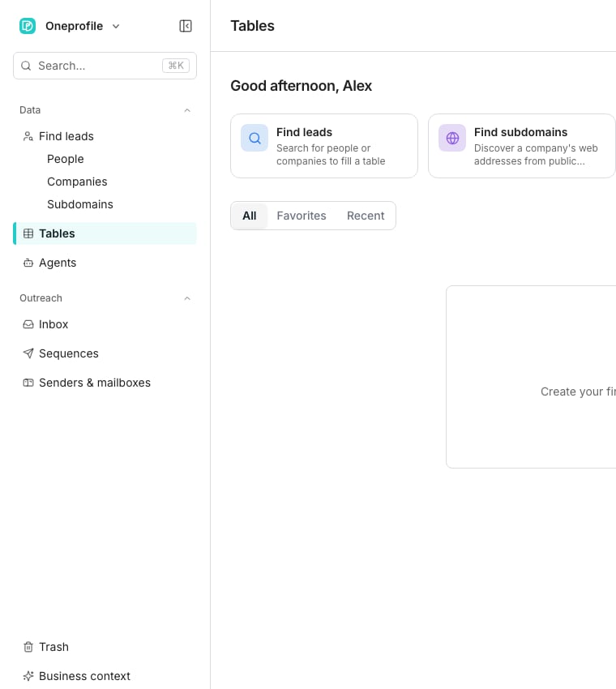The width and height of the screenshot is (616, 689).
Task: Switch to the Favorites tab
Action: tap(302, 216)
